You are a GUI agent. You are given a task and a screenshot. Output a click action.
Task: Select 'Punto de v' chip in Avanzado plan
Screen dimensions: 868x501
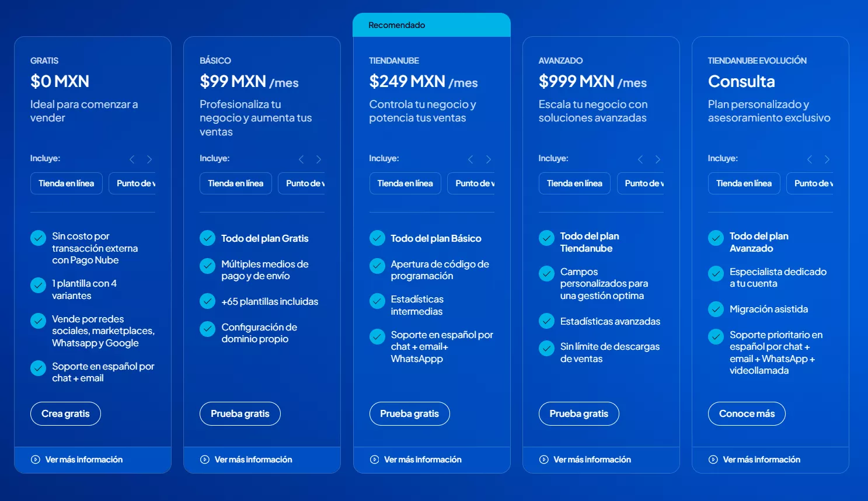pyautogui.click(x=640, y=183)
